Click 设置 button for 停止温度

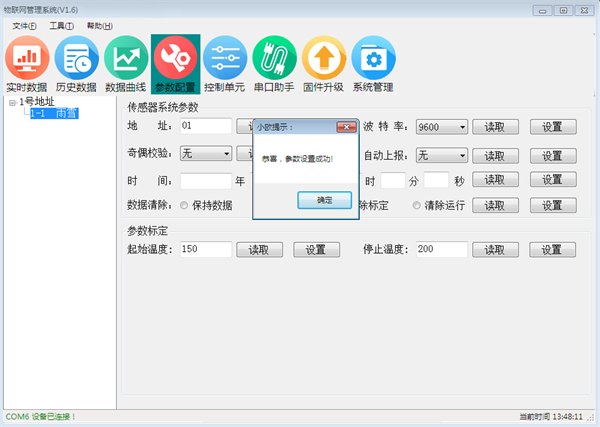click(552, 249)
